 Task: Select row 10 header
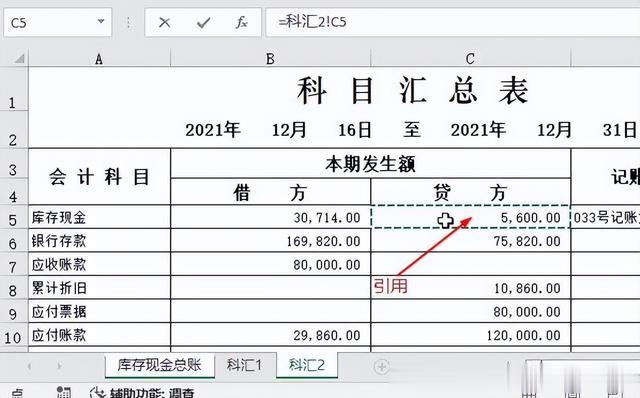point(13,335)
